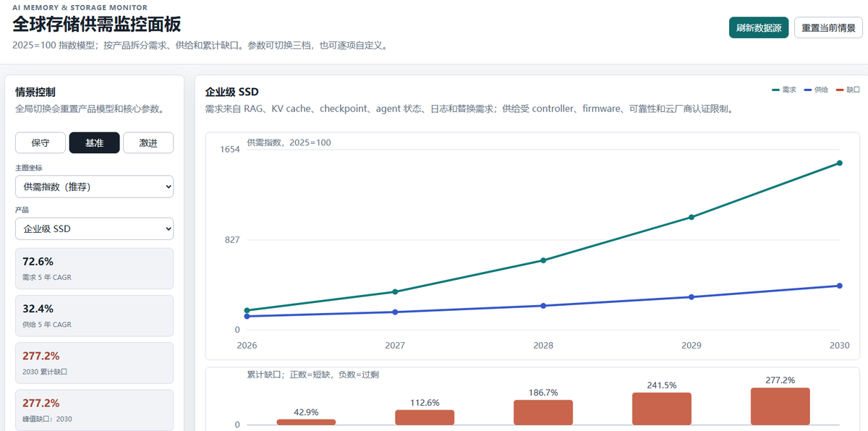This screenshot has width=868, height=431.
Task: Click the 缺口 legend entry
Action: point(848,90)
